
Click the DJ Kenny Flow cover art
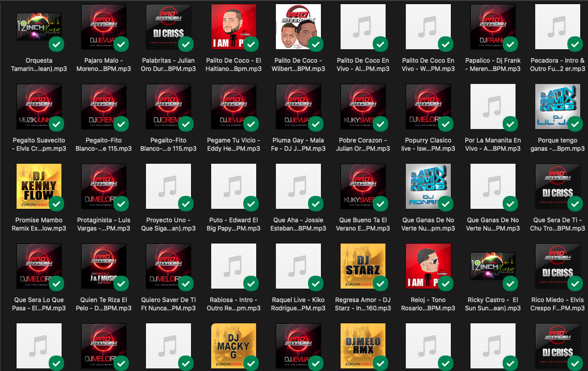click(39, 187)
